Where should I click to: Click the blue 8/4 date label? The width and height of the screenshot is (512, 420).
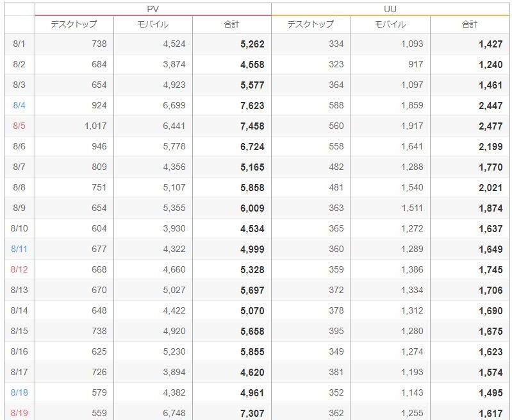coord(19,106)
